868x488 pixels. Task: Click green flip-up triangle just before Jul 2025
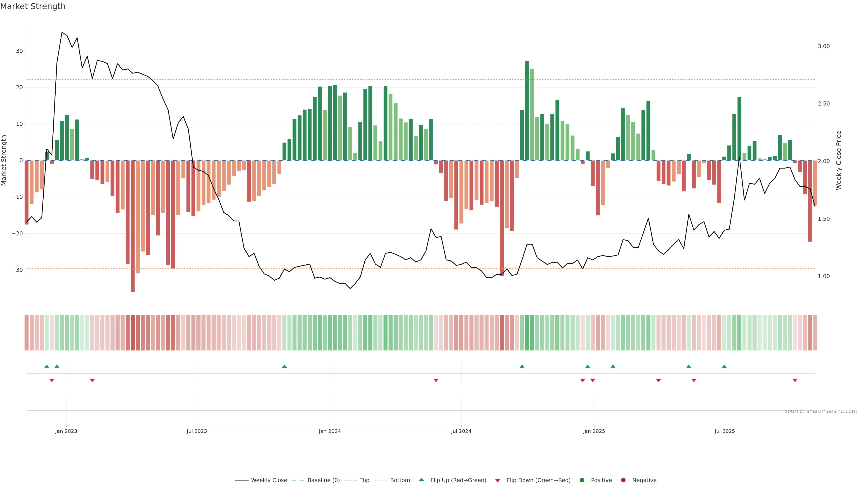[x=724, y=366]
